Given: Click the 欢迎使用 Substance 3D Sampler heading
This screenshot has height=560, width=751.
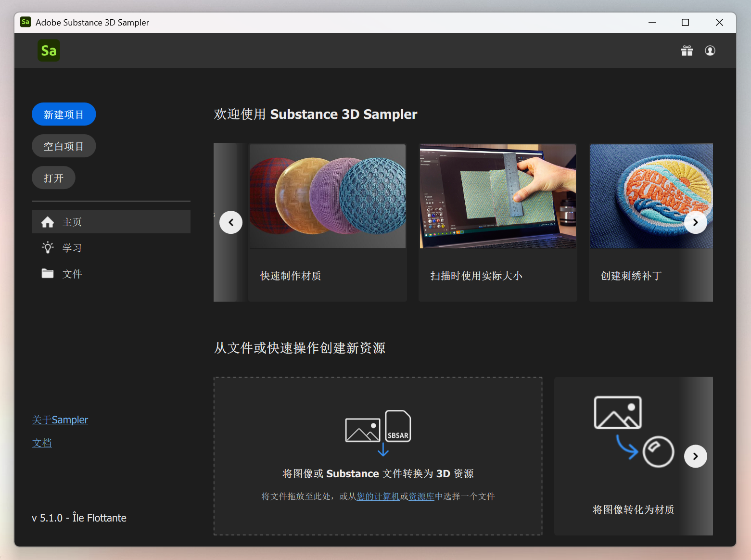Looking at the screenshot, I should [316, 114].
